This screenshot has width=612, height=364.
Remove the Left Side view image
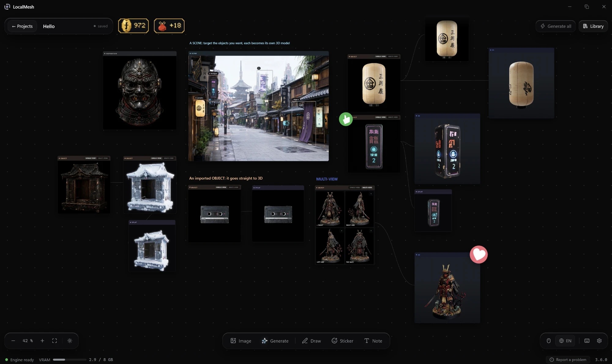pyautogui.click(x=341, y=231)
